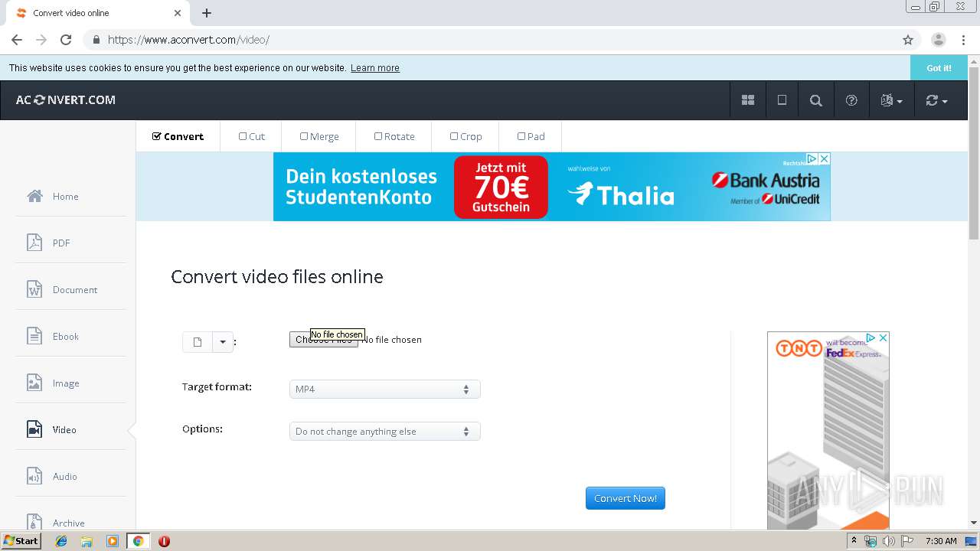Screen dimensions: 980x551
Task: Reload the current page
Action: pyautogui.click(x=66, y=40)
